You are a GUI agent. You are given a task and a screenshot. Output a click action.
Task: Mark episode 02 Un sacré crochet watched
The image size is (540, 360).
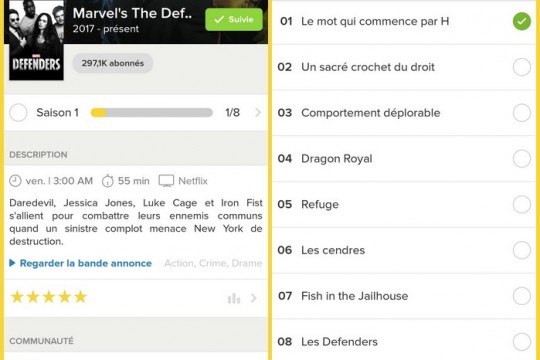522,67
